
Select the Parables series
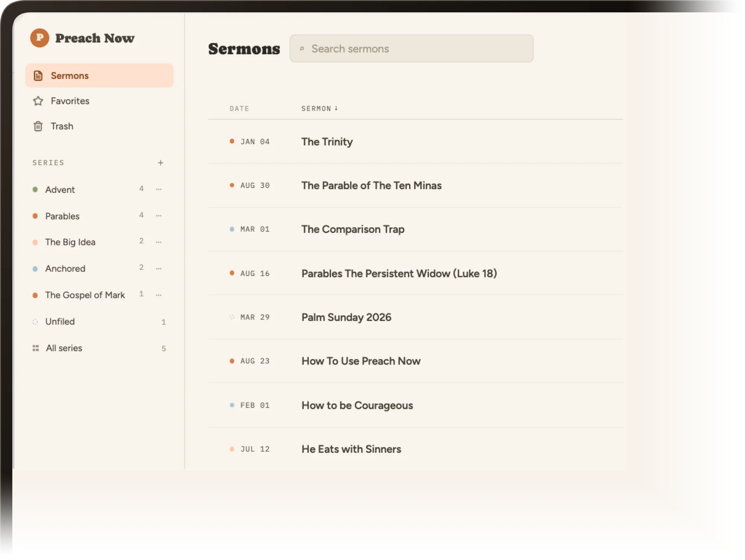coord(62,216)
